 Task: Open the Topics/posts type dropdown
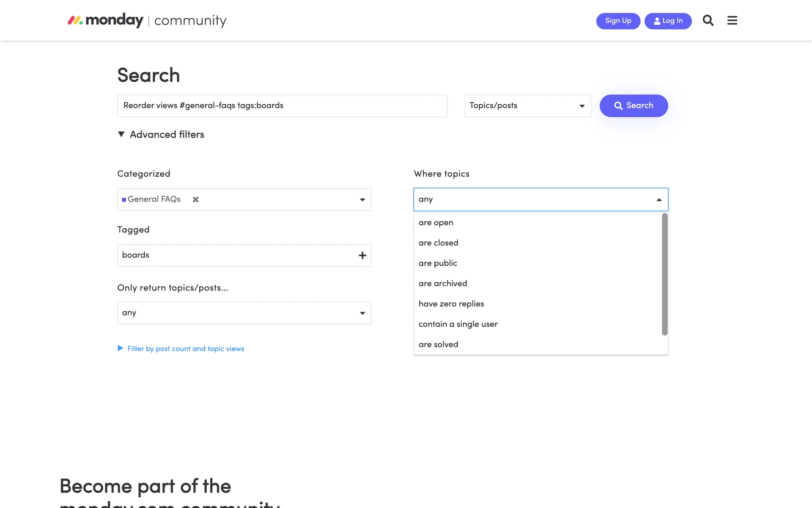pos(527,106)
